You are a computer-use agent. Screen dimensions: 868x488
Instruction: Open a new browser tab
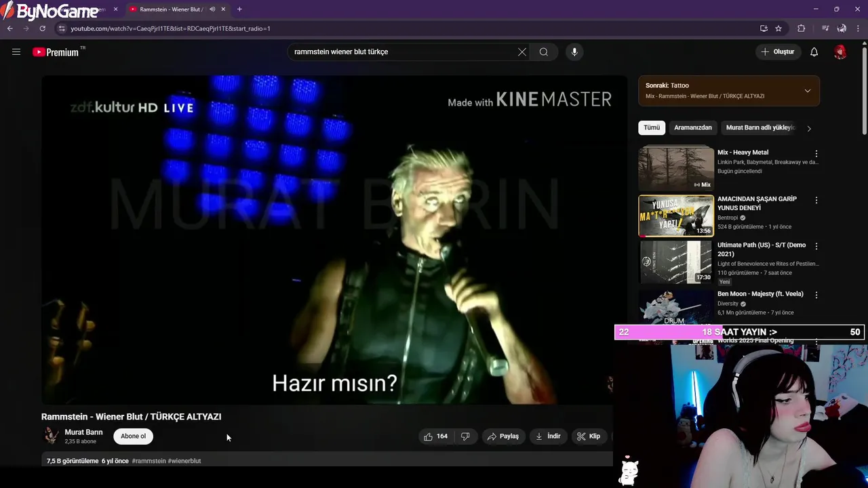coord(239,9)
